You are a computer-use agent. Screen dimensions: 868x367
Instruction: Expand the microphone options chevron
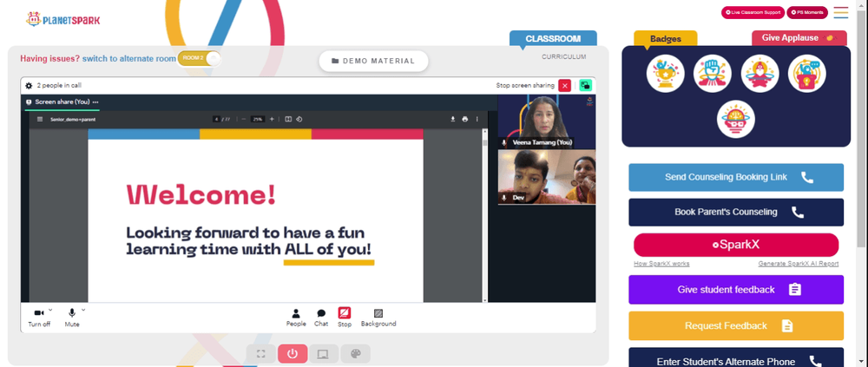[x=83, y=310]
